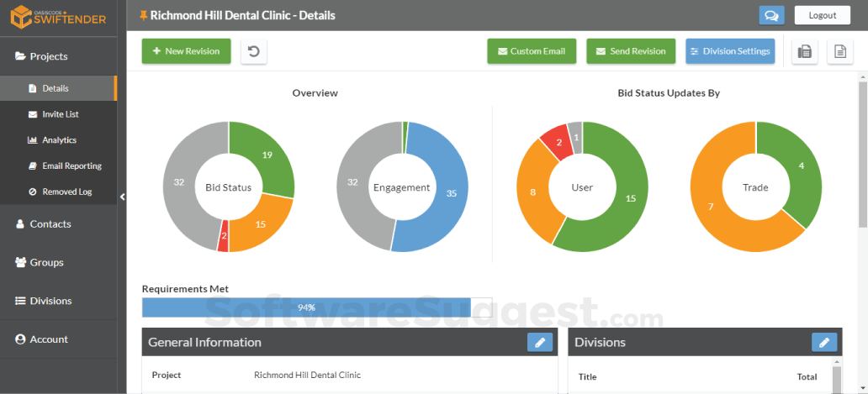Open the fax machine icon button
This screenshot has height=394, width=868.
tap(804, 51)
